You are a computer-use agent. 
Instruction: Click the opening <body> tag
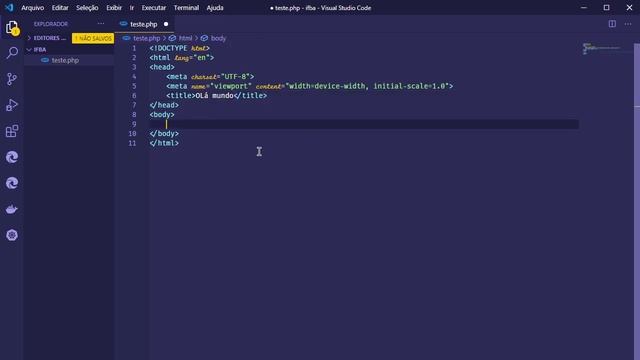(162, 115)
